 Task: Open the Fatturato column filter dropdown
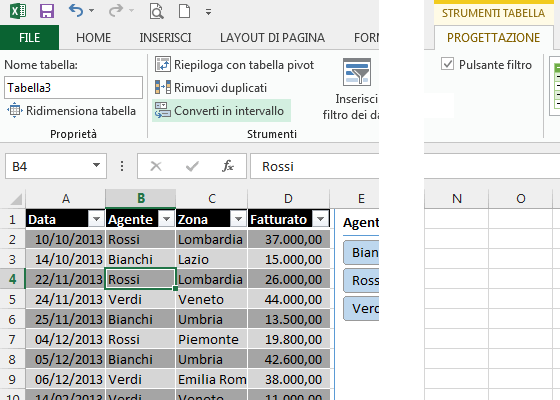coord(320,219)
